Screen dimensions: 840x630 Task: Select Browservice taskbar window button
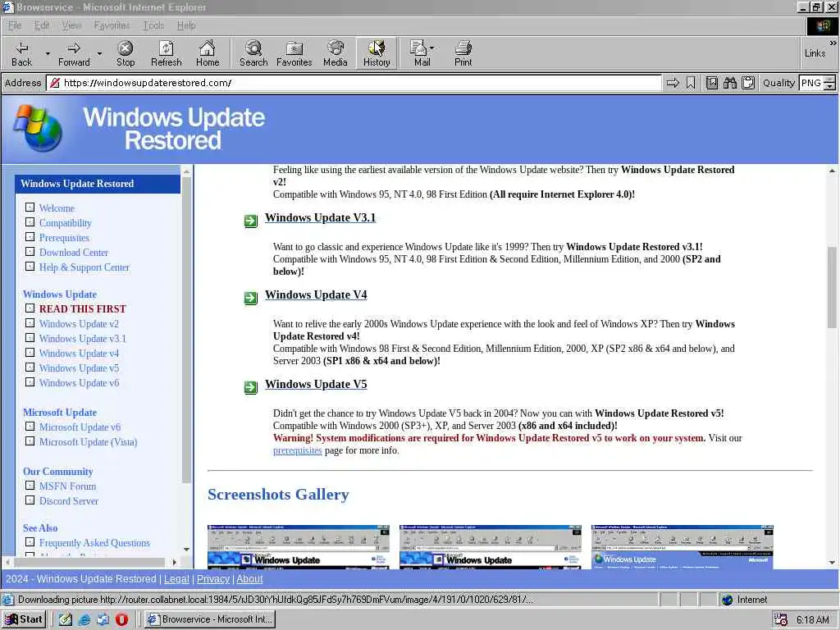(210, 619)
